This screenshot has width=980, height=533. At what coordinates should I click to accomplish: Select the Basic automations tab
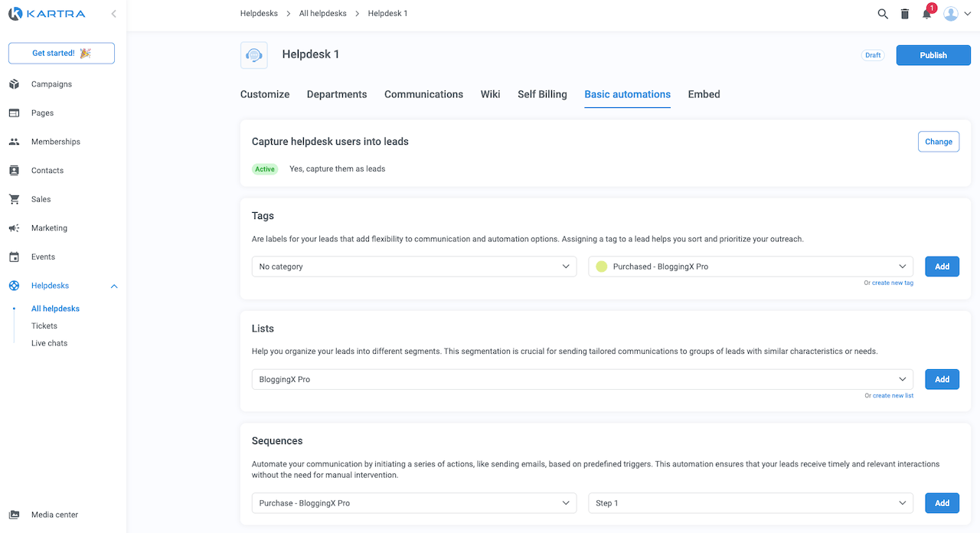(x=627, y=94)
